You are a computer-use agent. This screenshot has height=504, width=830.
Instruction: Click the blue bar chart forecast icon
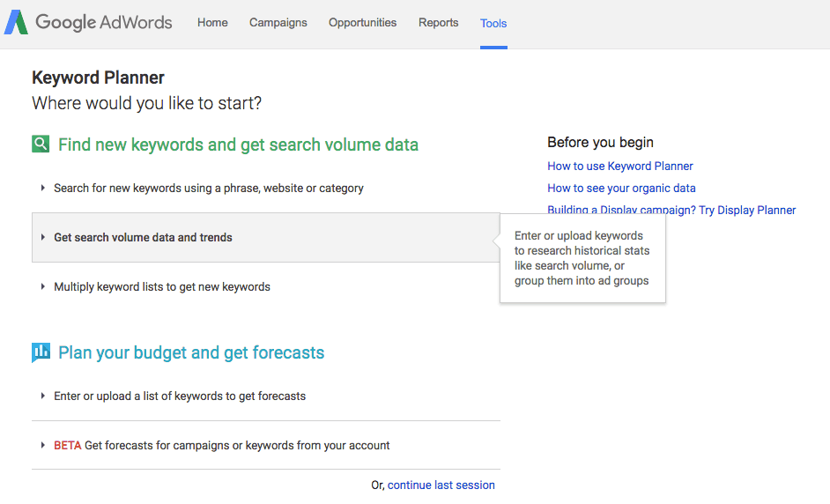[41, 352]
